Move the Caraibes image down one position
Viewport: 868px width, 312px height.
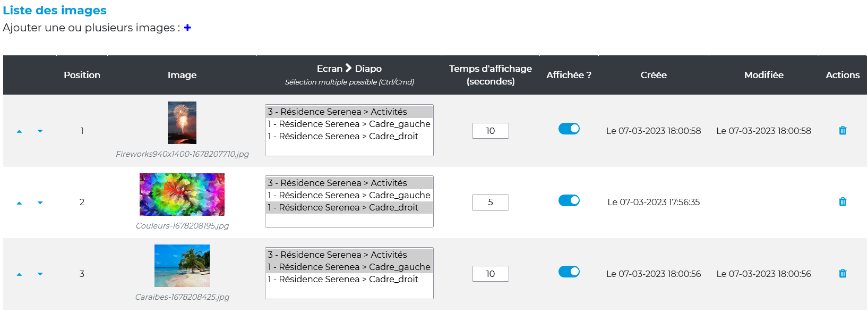[x=40, y=274]
